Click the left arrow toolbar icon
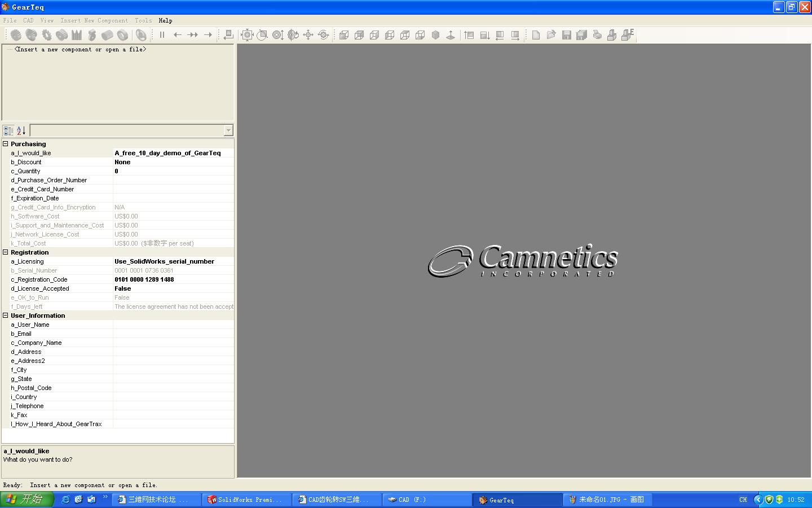 [178, 35]
